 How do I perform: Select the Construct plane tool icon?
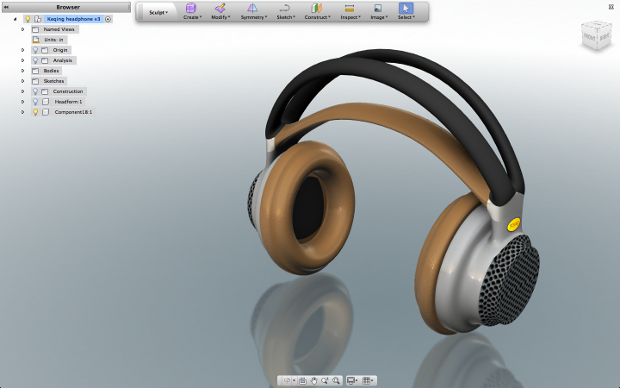[317, 11]
